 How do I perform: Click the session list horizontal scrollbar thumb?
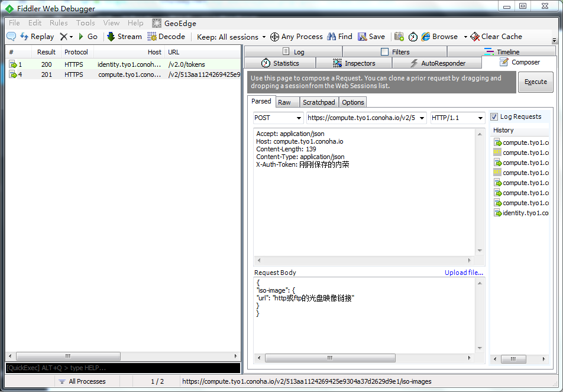point(68,356)
